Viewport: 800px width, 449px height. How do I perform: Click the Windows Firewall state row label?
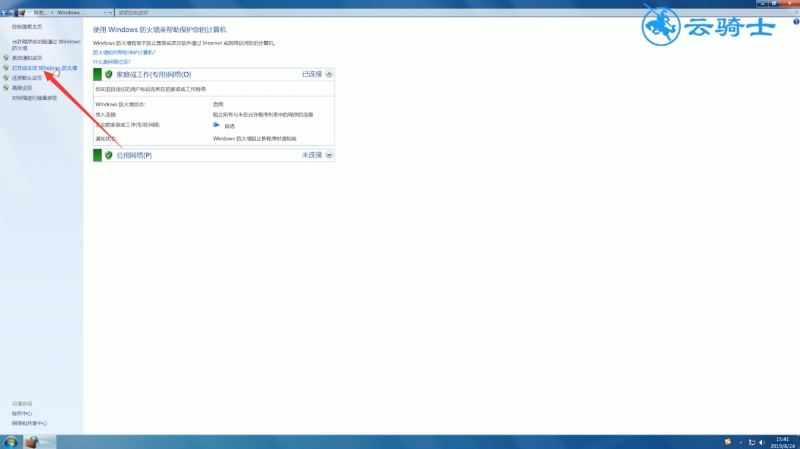(x=120, y=104)
